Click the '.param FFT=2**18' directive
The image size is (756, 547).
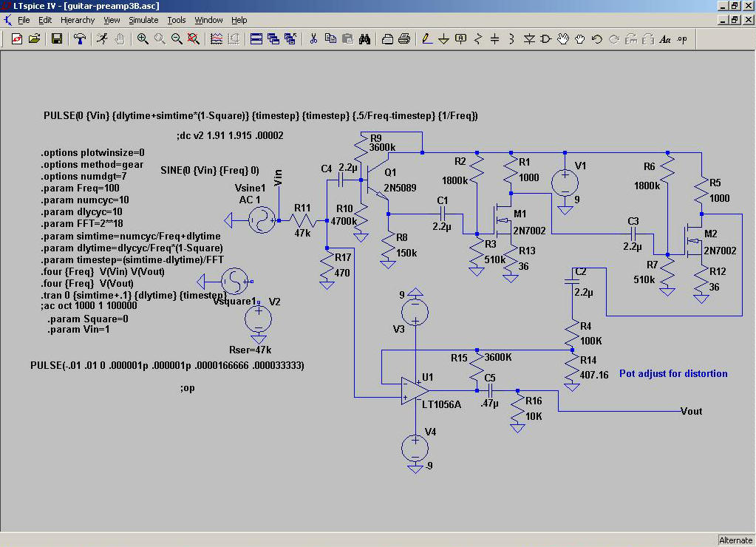pos(82,224)
